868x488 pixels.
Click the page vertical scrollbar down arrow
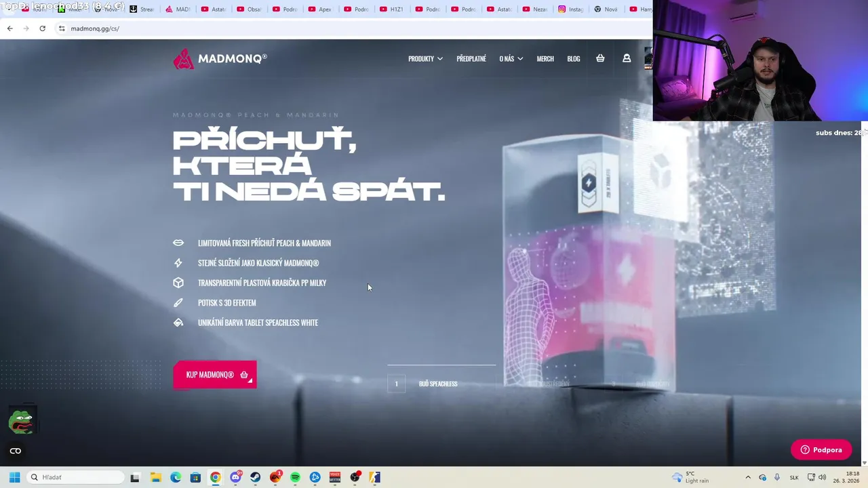pyautogui.click(x=864, y=463)
